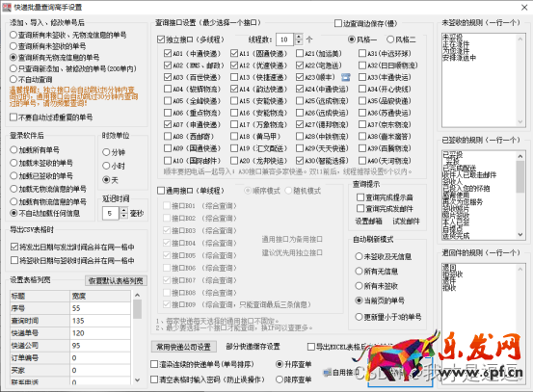Image resolution: width=533 pixels, height=392 pixels.
Task: Uncheck A14 (韵达快递) interface
Action: pyautogui.click(x=258, y=89)
